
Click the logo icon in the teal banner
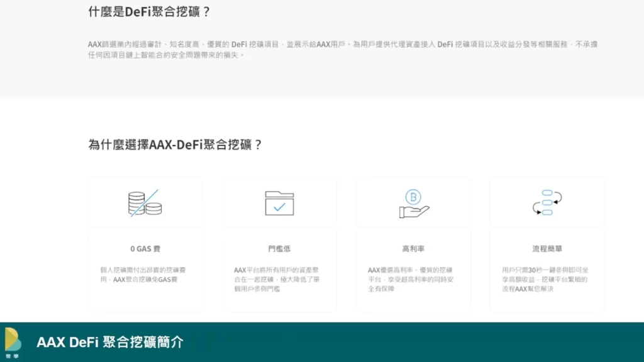13,343
